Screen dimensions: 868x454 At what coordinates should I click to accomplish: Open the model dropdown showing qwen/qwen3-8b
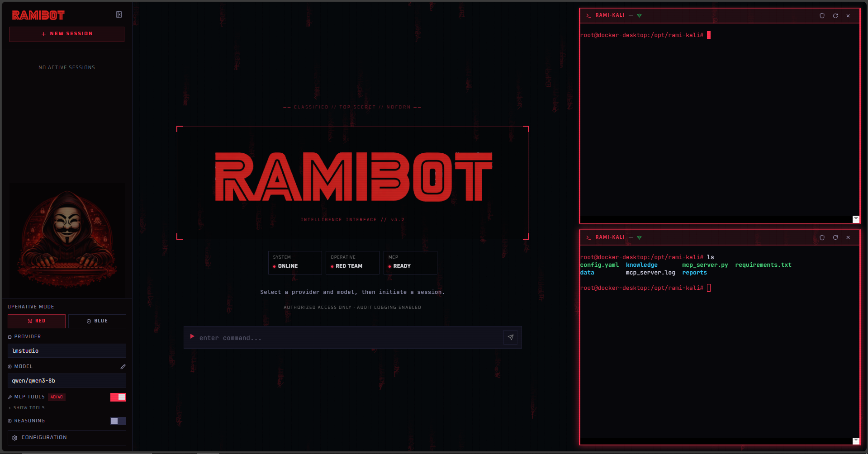coord(67,381)
